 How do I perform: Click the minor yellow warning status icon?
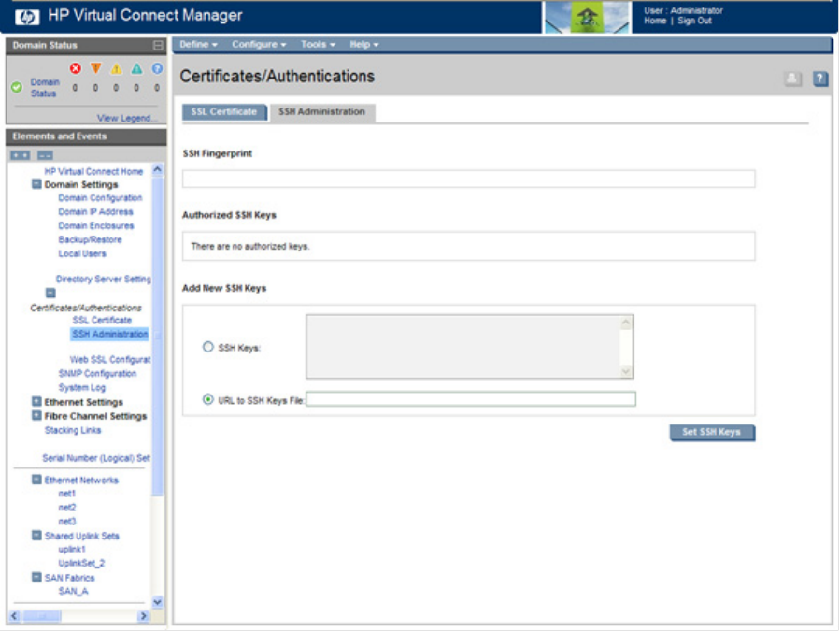click(116, 68)
